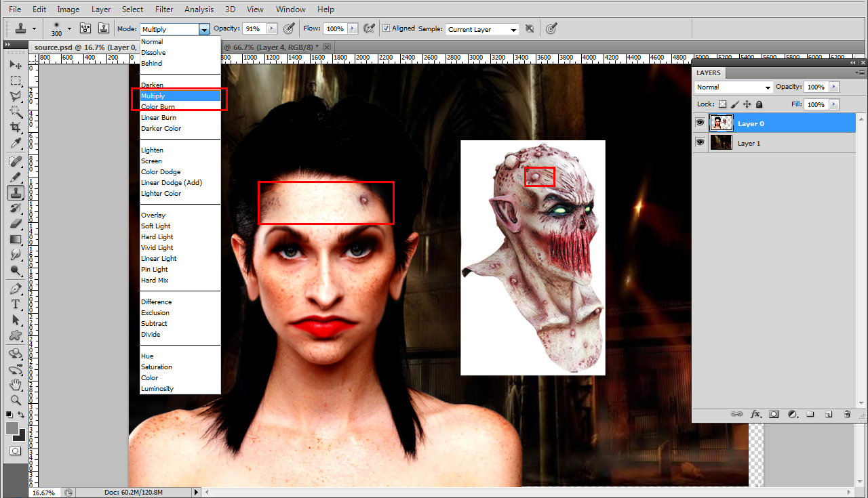Select the Healing Brush tool
Screen dimensions: 868x498
point(16,161)
